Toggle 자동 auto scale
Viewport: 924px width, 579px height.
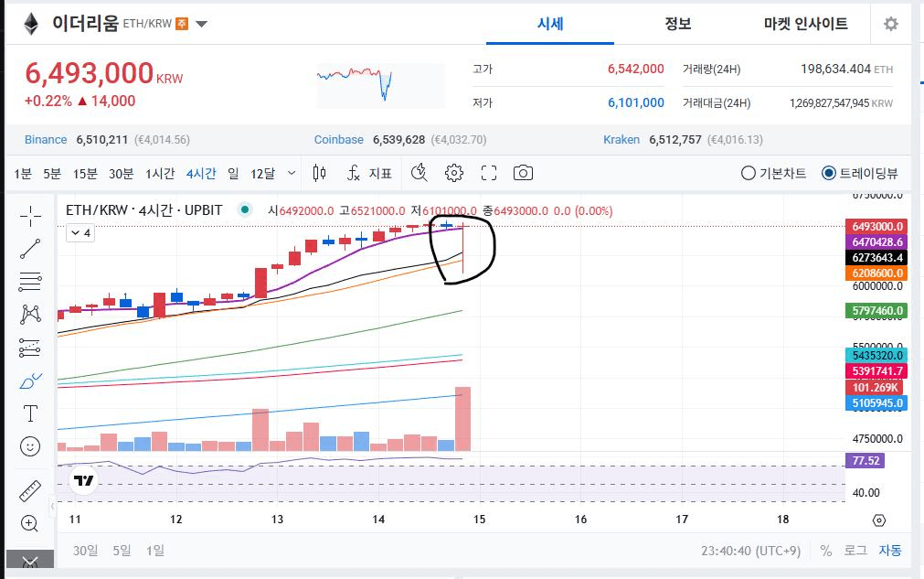[890, 551]
